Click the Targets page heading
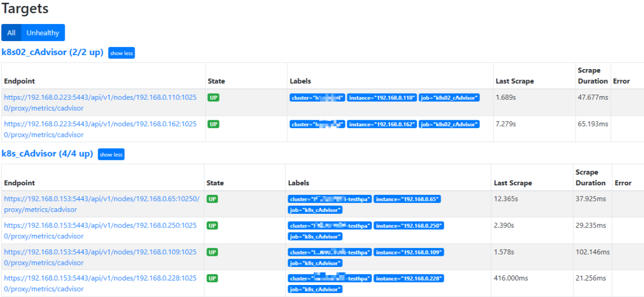Screen dimensions: 644x297 pos(25,9)
